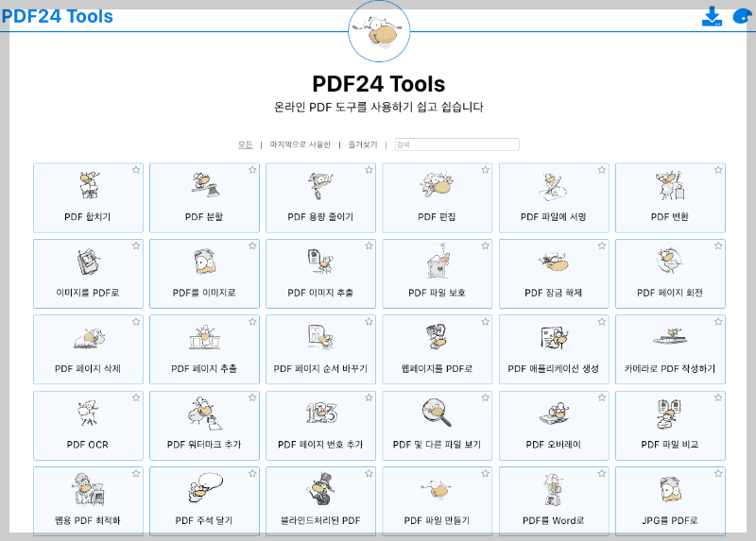Select the 모든 filter tab
Viewport: 756px width, 541px height.
click(246, 144)
